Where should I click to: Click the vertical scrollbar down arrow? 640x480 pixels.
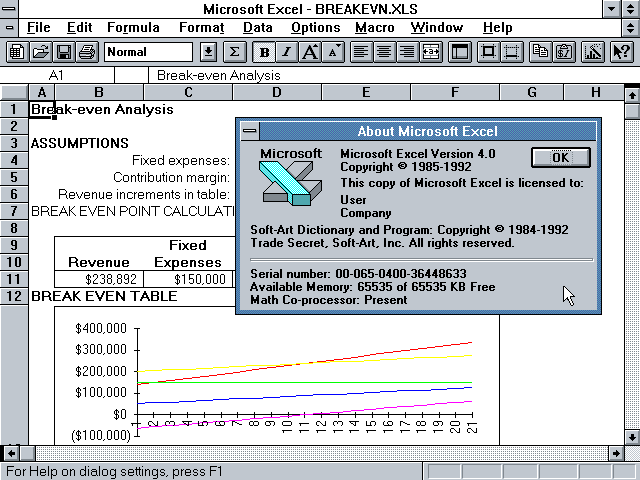[632, 437]
